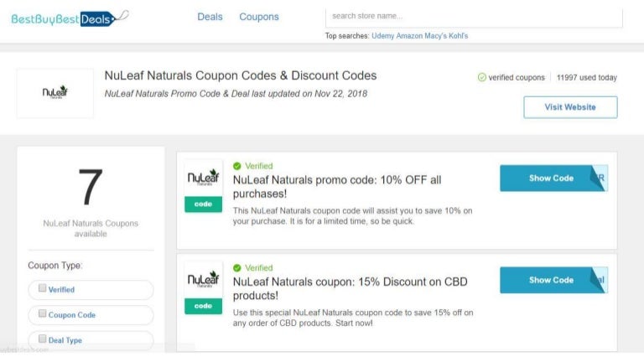Click green Verified badge on 15% Discount coupon

pyautogui.click(x=237, y=268)
